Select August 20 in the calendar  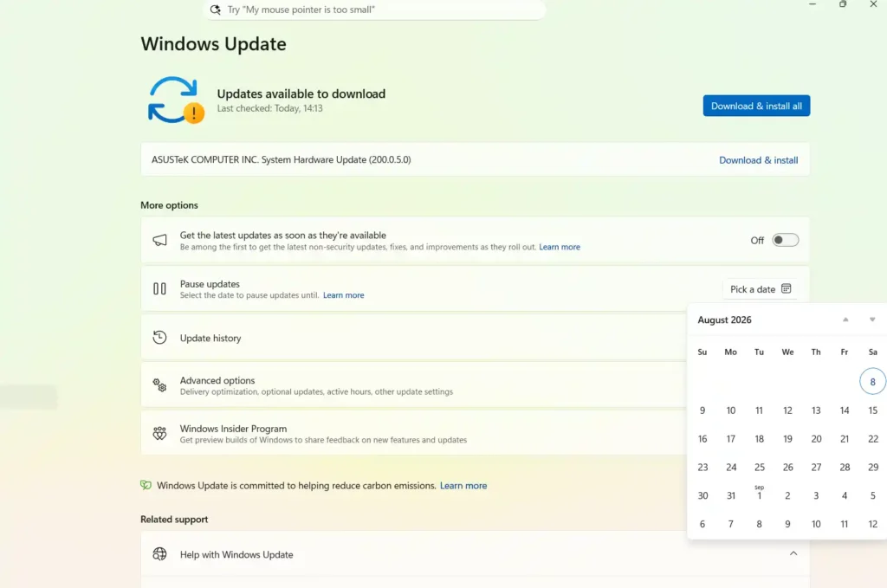(816, 439)
